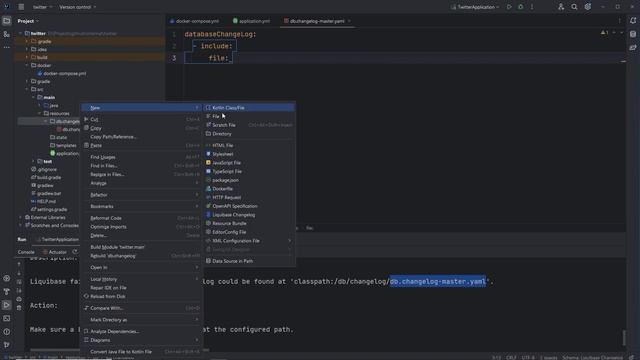Expand the build folder
The width and height of the screenshot is (640, 360).
pyautogui.click(x=27, y=57)
